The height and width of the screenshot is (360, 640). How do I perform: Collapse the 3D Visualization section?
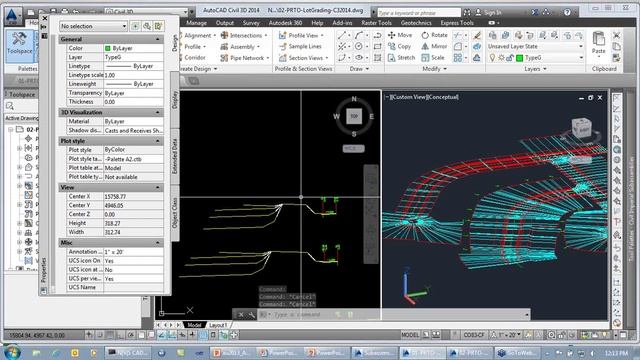point(158,113)
